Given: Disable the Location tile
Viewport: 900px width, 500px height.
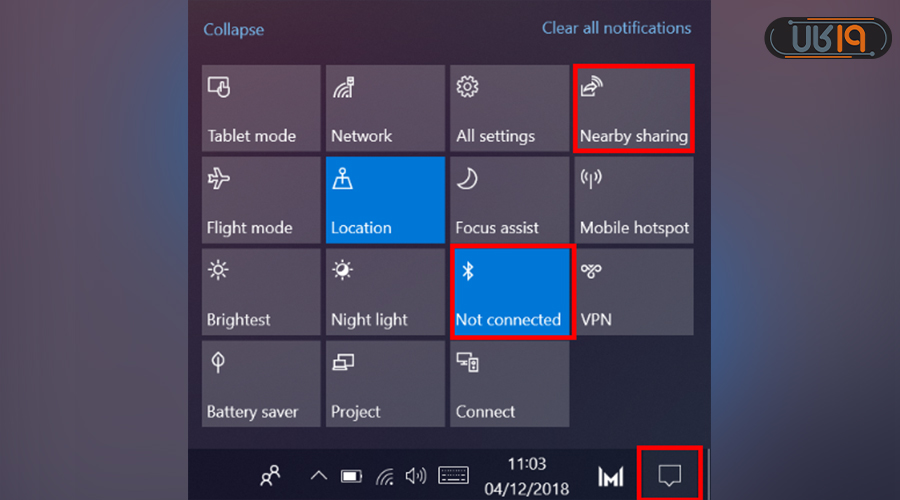Looking at the screenshot, I should [385, 200].
